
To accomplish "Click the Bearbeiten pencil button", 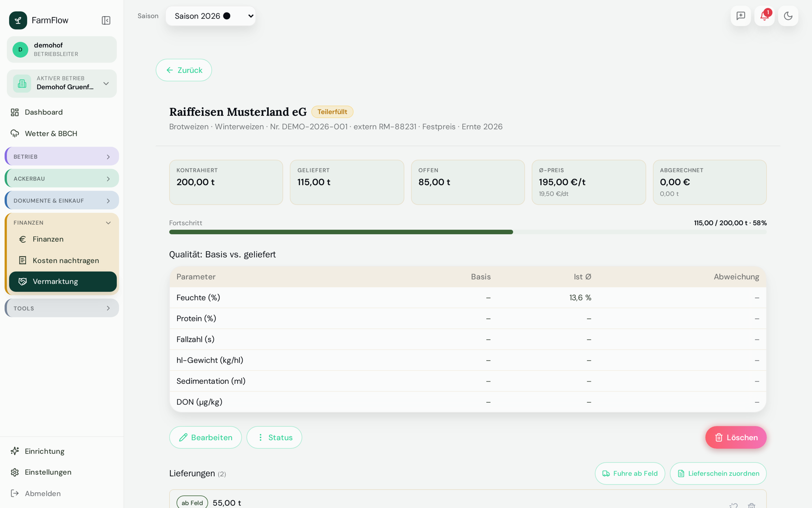I will [x=205, y=437].
